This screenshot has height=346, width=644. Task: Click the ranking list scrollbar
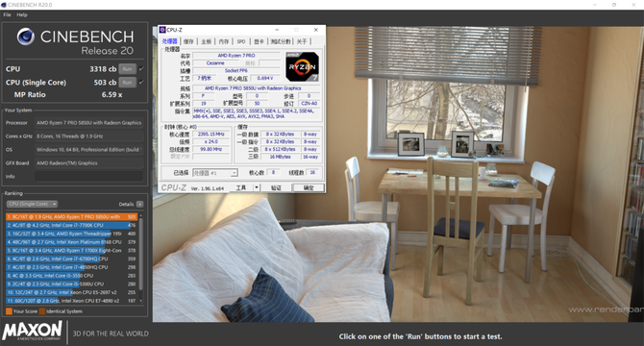coord(141,258)
